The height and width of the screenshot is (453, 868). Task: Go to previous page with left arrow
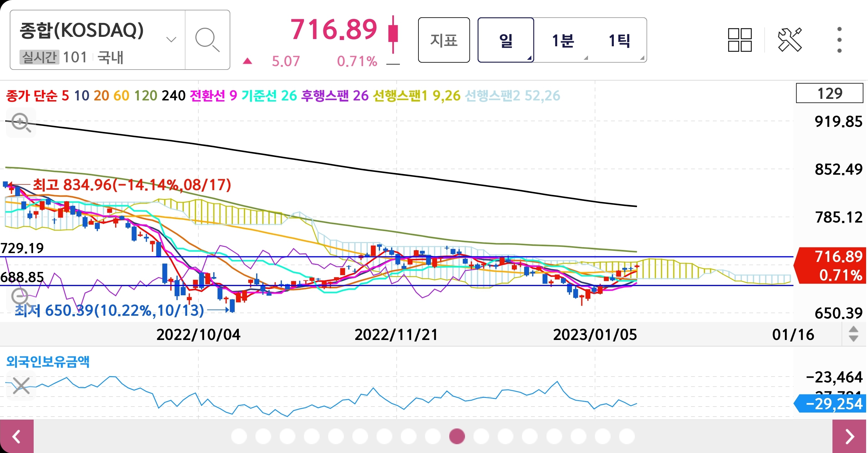pos(16,437)
